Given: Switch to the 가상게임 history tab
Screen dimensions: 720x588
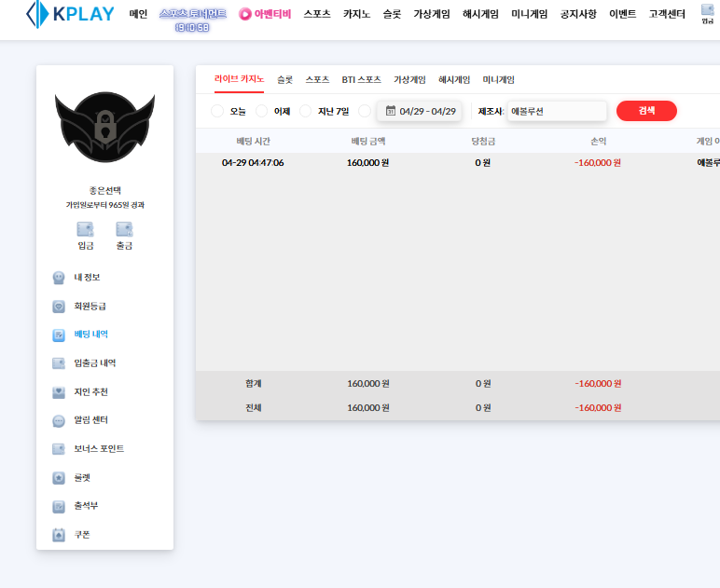Looking at the screenshot, I should click(409, 80).
